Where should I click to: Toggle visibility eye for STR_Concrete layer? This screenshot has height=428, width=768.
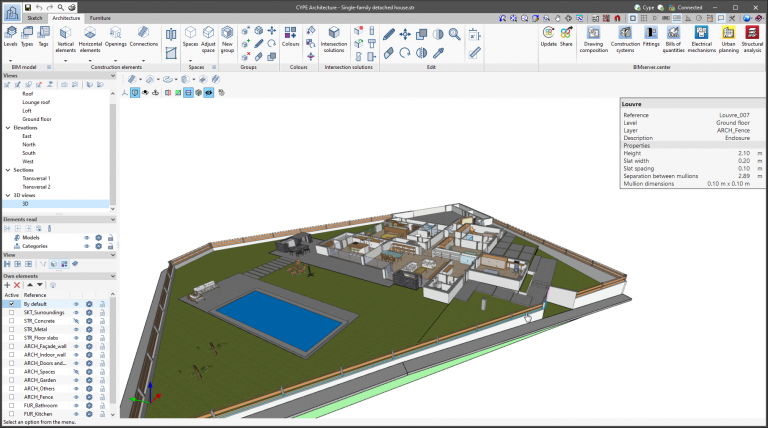point(76,321)
